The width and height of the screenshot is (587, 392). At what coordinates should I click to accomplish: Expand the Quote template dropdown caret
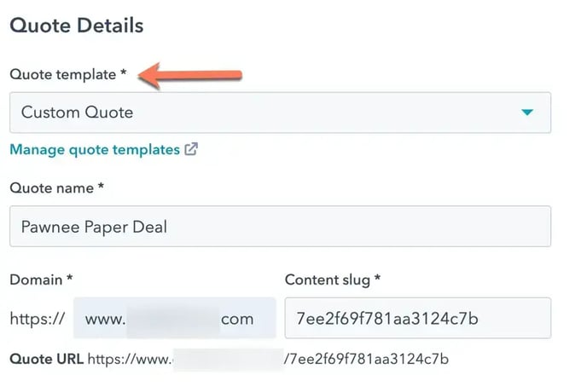point(527,112)
